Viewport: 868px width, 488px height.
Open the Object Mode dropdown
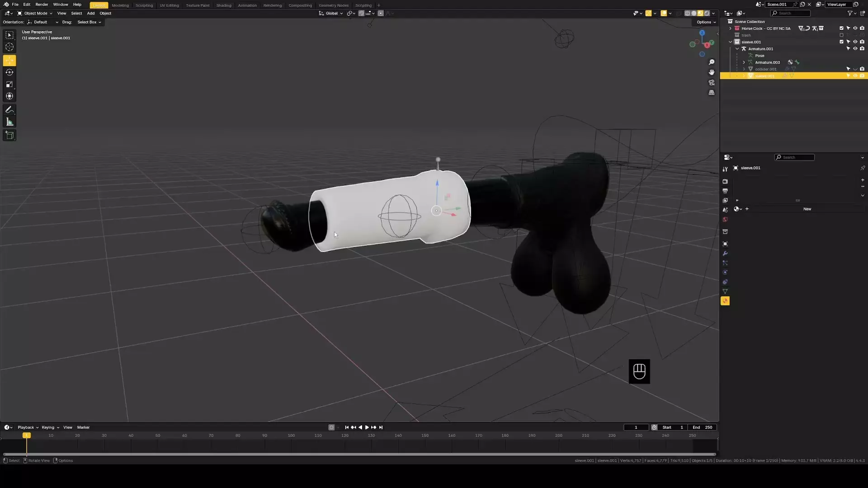click(35, 13)
